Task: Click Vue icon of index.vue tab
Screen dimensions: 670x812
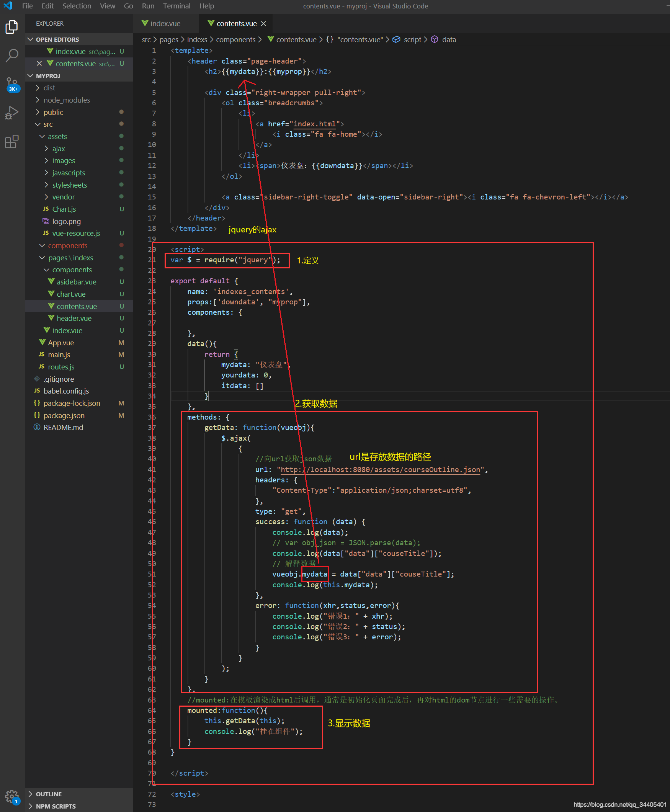Action: click(145, 23)
